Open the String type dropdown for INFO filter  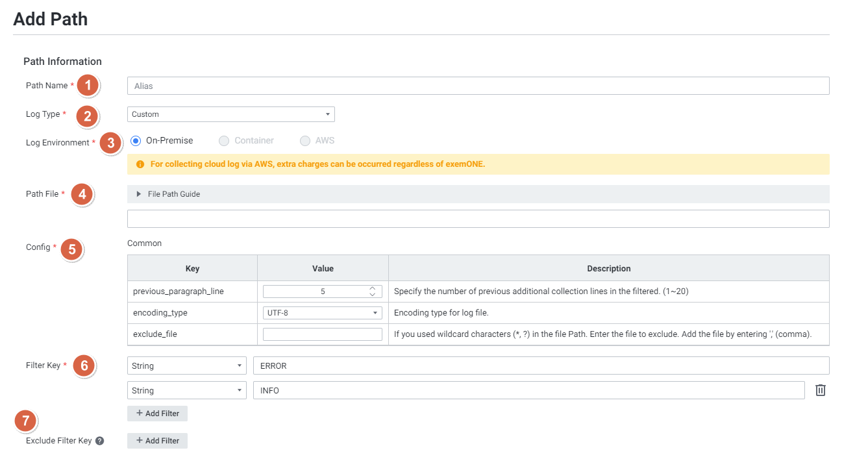coord(186,390)
